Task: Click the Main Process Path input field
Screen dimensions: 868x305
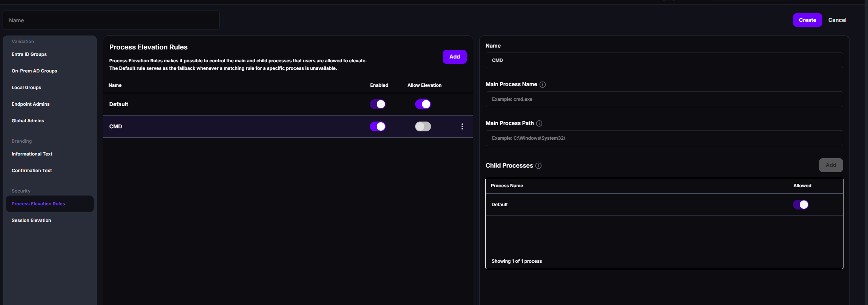Action: click(x=664, y=138)
